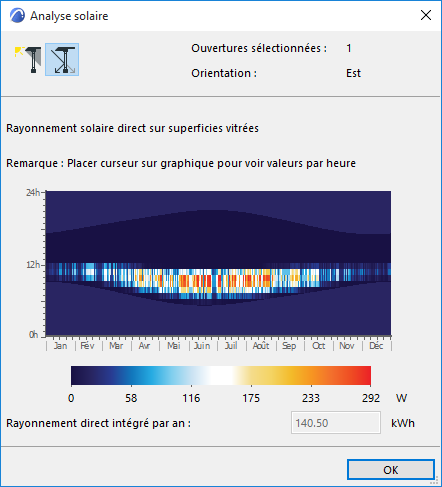Click 'Juin' month label on chart axis

202,346
